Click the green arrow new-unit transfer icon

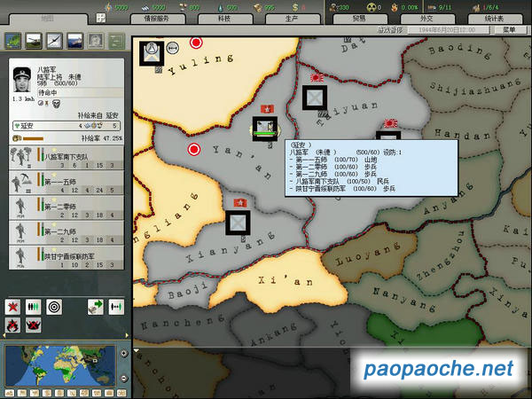[x=96, y=307]
